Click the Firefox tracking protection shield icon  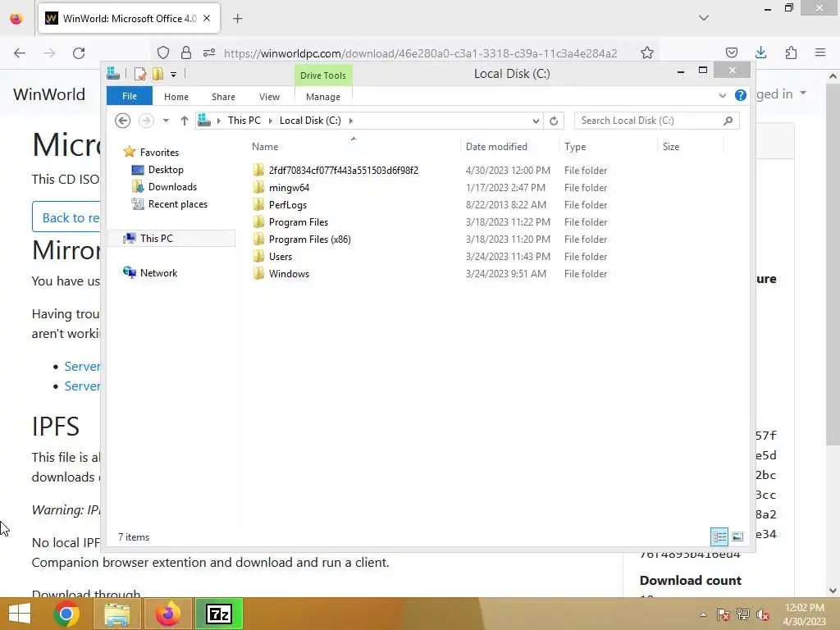163,52
